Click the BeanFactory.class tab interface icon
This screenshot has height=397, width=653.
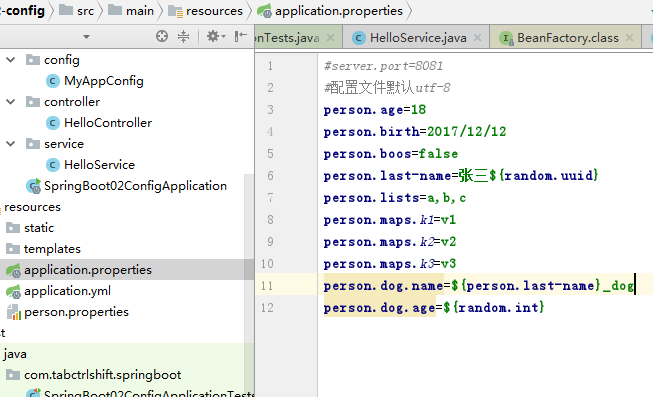pos(506,38)
